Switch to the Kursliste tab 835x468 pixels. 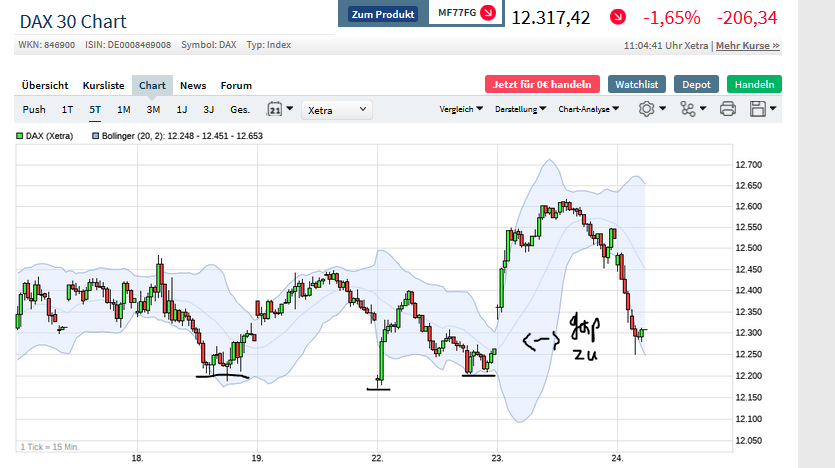point(103,85)
